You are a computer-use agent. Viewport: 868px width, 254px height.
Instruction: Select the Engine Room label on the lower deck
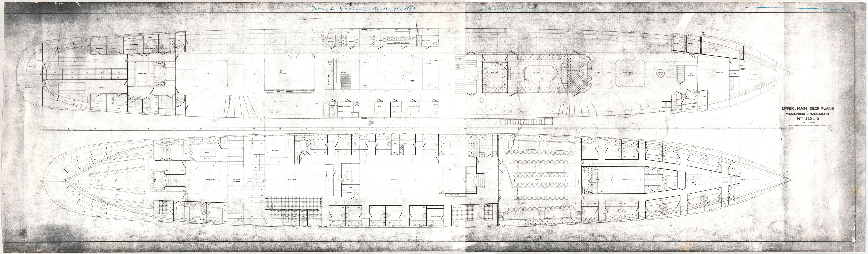click(292, 179)
